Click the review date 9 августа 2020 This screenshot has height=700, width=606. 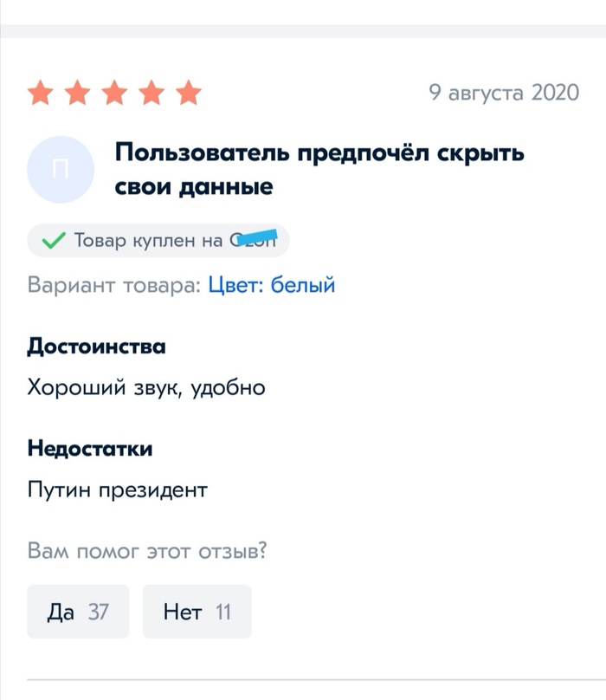pyautogui.click(x=504, y=93)
